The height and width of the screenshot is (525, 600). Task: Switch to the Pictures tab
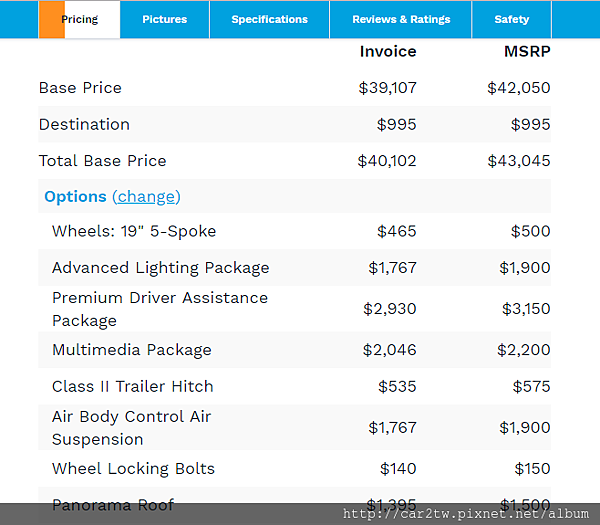(x=164, y=19)
